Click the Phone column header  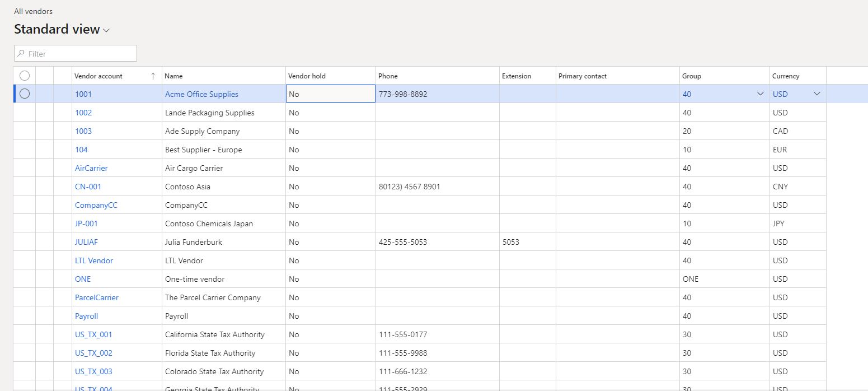point(388,76)
